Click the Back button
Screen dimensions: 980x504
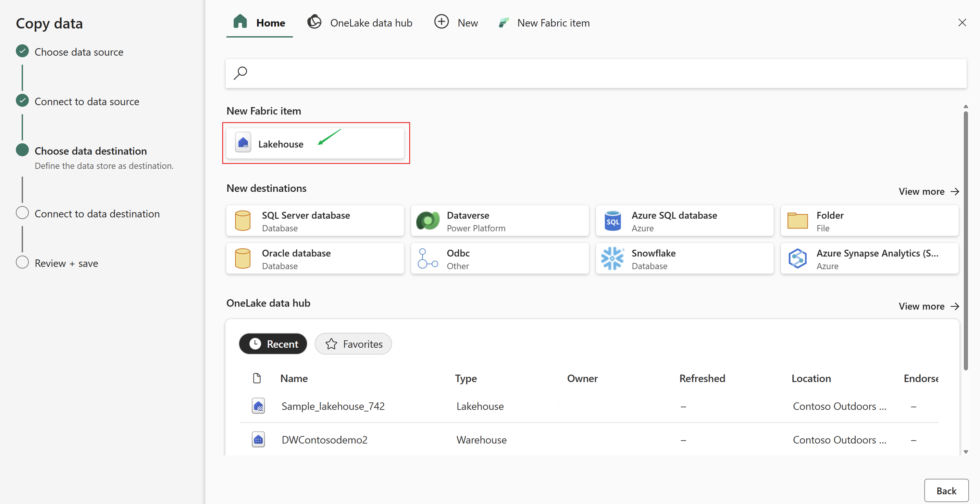(x=947, y=491)
